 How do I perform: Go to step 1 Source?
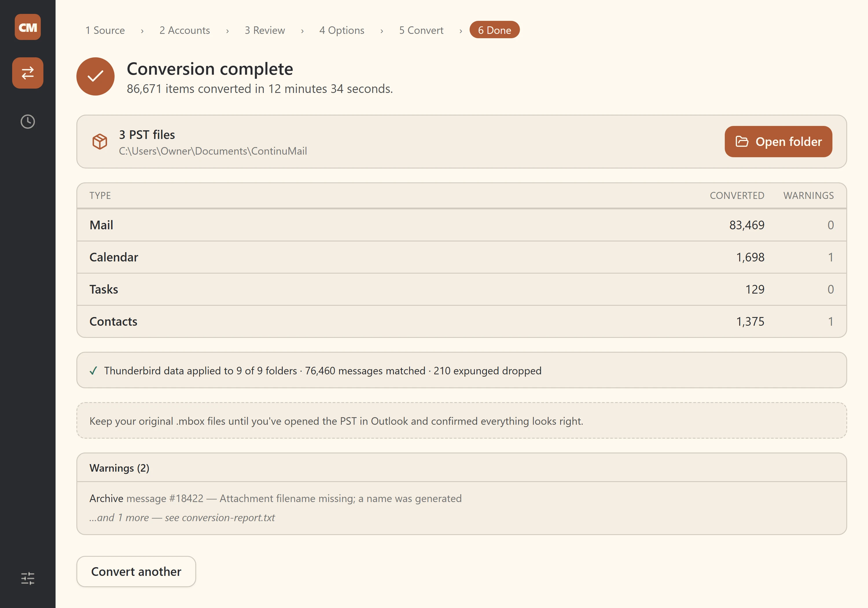(105, 30)
